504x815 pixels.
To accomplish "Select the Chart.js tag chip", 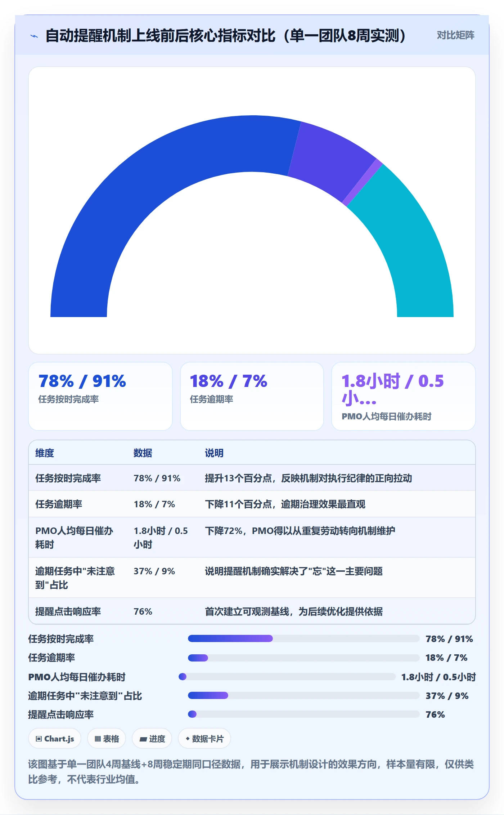I will (x=55, y=739).
